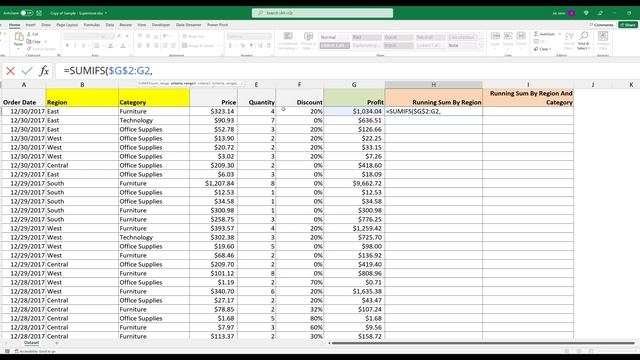Click the Increase Decimal icon

pyautogui.click(x=260, y=46)
